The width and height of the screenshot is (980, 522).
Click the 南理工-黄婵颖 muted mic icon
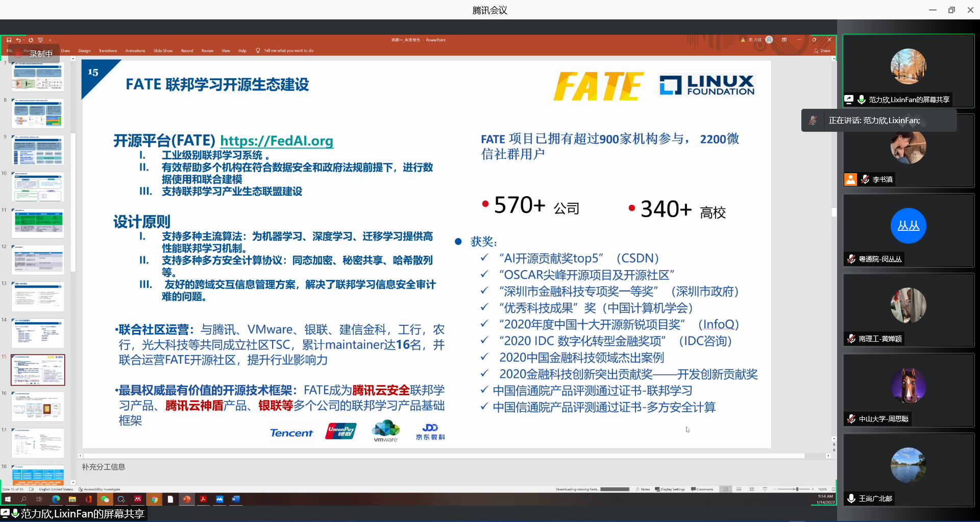[x=851, y=339]
